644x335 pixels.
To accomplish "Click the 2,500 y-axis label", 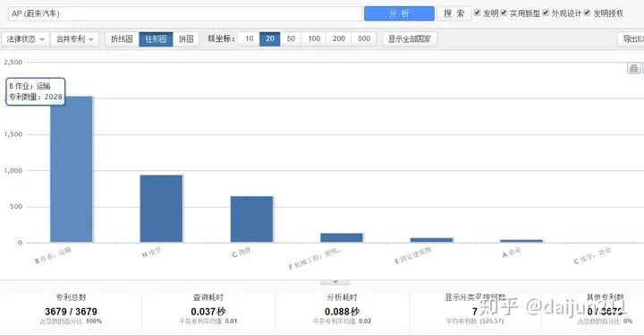I will coord(13,62).
